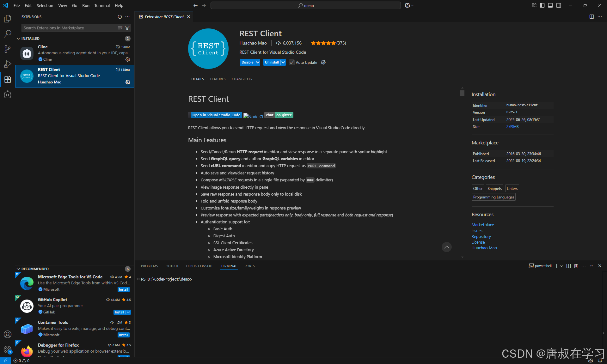The width and height of the screenshot is (607, 364).
Task: Open the Disable dropdown arrow
Action: tap(258, 62)
